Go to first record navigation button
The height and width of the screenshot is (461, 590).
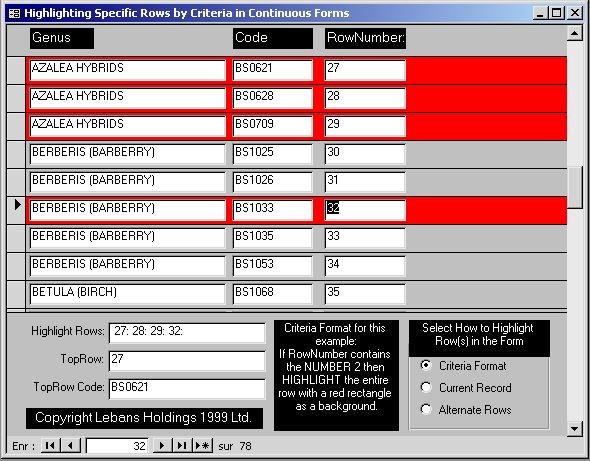tap(50, 446)
